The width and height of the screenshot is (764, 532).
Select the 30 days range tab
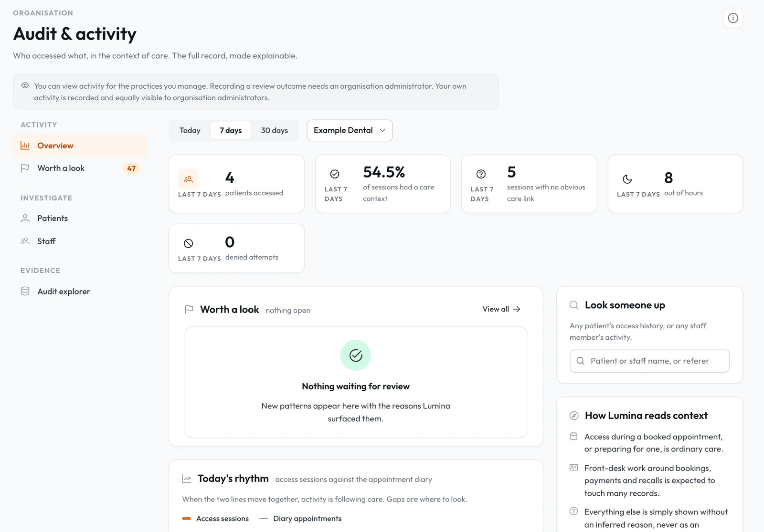coord(275,130)
